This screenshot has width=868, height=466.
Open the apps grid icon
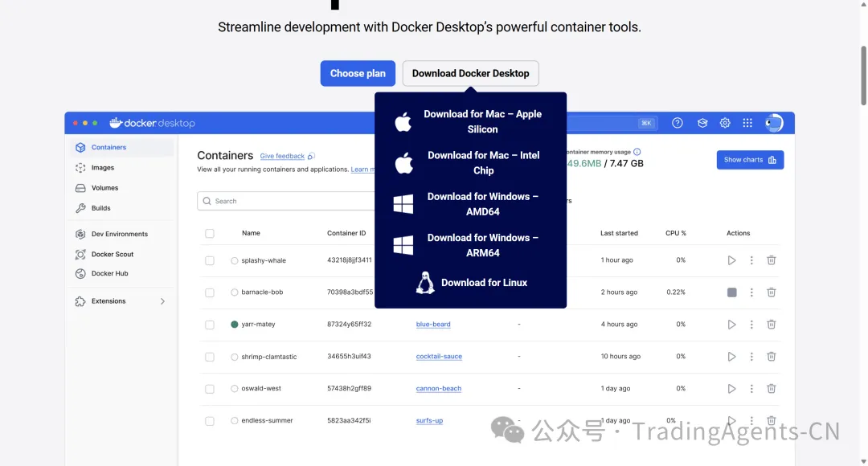pyautogui.click(x=747, y=123)
